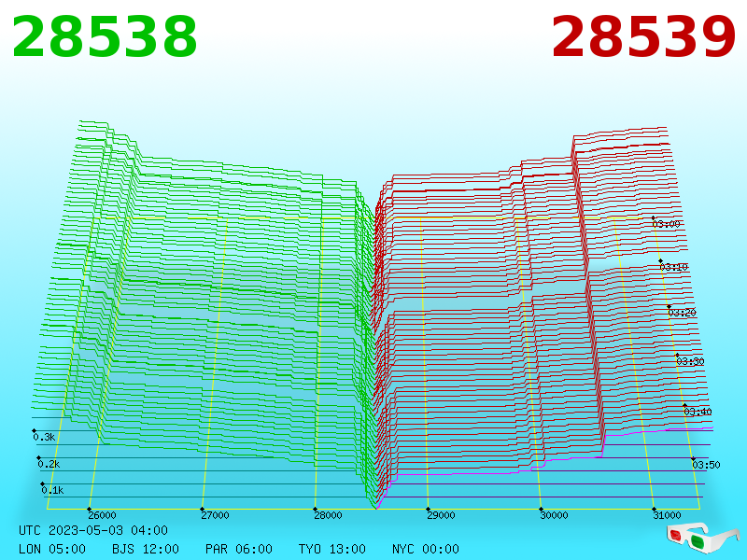Screen dimensions: 747x560
Task: Click the red ask price 28539
Action: (643, 37)
